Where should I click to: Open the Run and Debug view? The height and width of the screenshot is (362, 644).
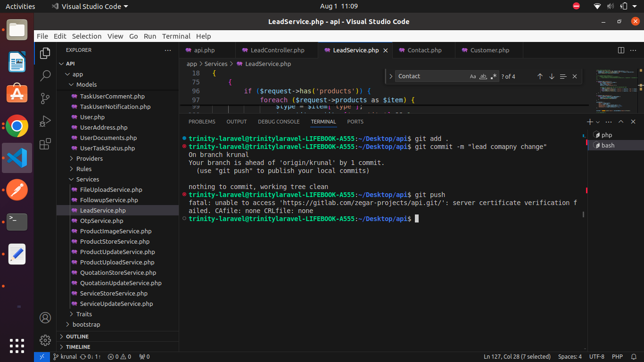45,121
